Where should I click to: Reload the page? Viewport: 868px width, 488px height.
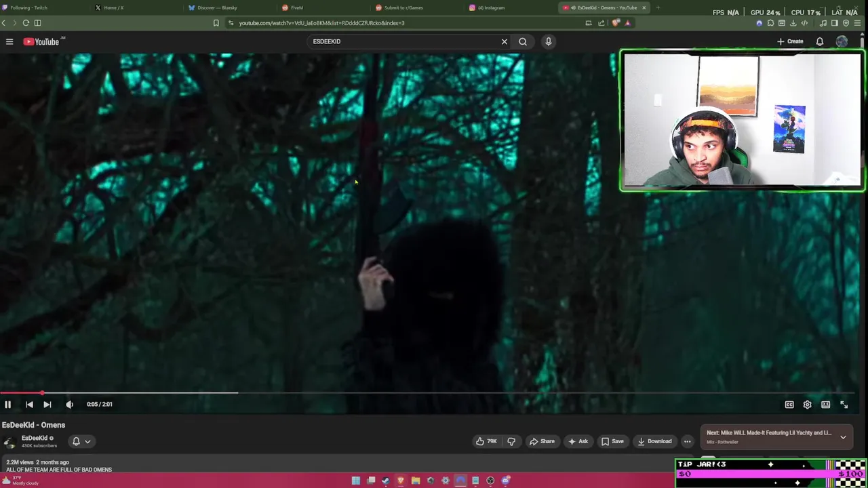(x=26, y=23)
